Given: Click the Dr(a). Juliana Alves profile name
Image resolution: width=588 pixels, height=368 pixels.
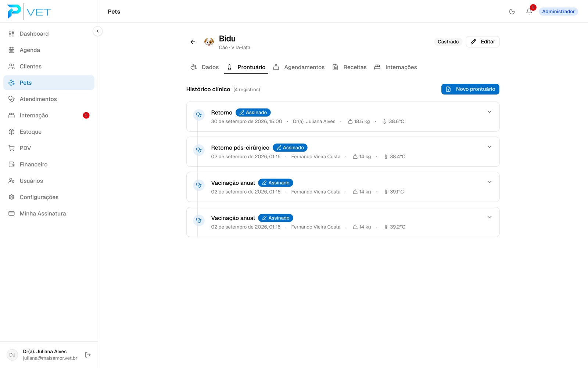Looking at the screenshot, I should pos(45,351).
